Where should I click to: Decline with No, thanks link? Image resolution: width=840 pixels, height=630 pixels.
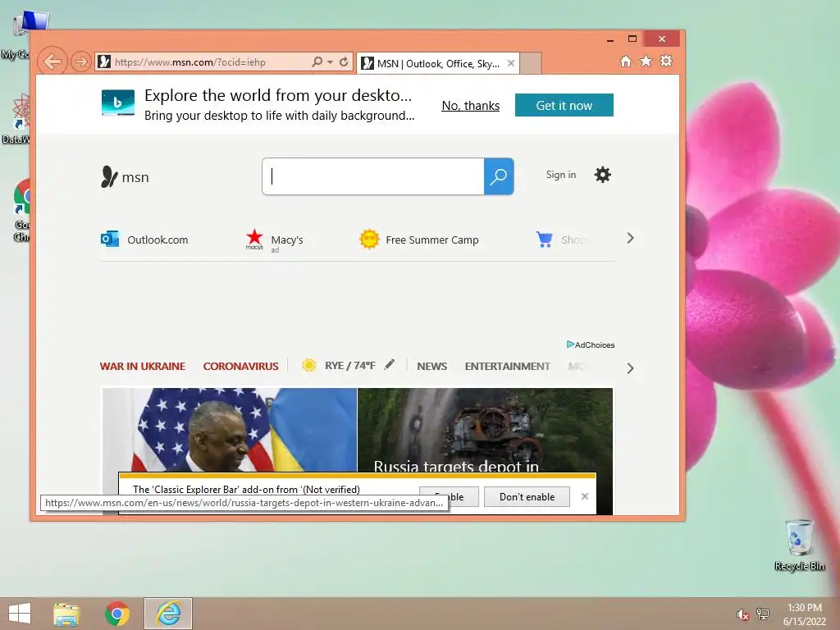point(470,106)
